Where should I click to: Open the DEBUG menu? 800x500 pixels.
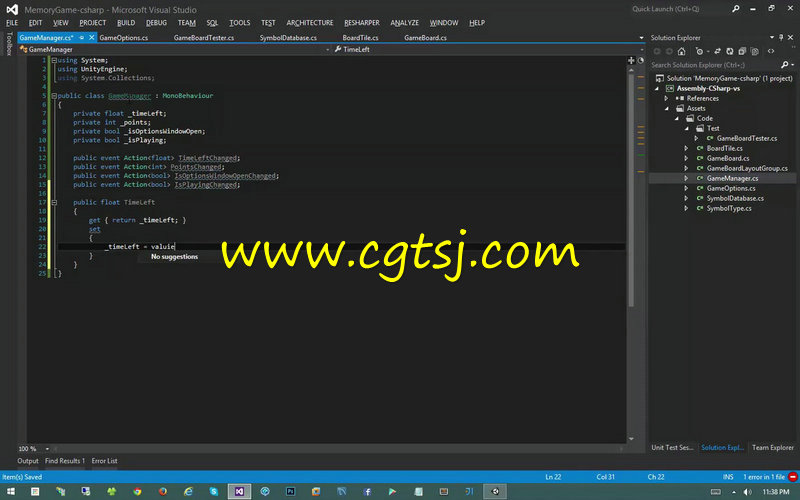[x=156, y=22]
